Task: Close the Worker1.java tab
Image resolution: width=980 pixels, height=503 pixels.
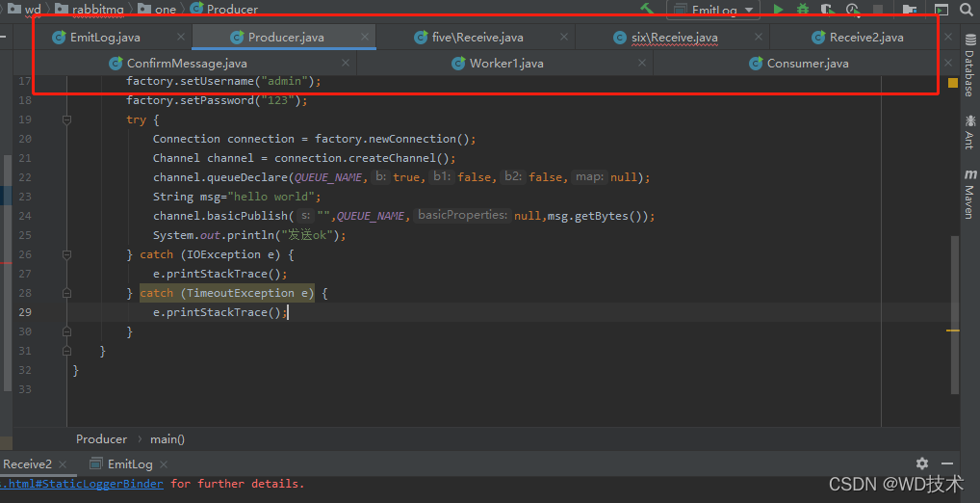Action: 642,64
